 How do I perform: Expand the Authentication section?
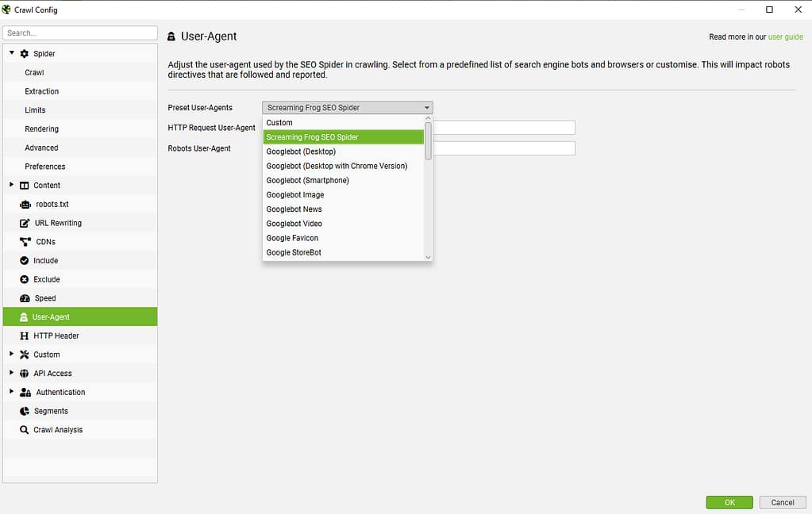11,391
